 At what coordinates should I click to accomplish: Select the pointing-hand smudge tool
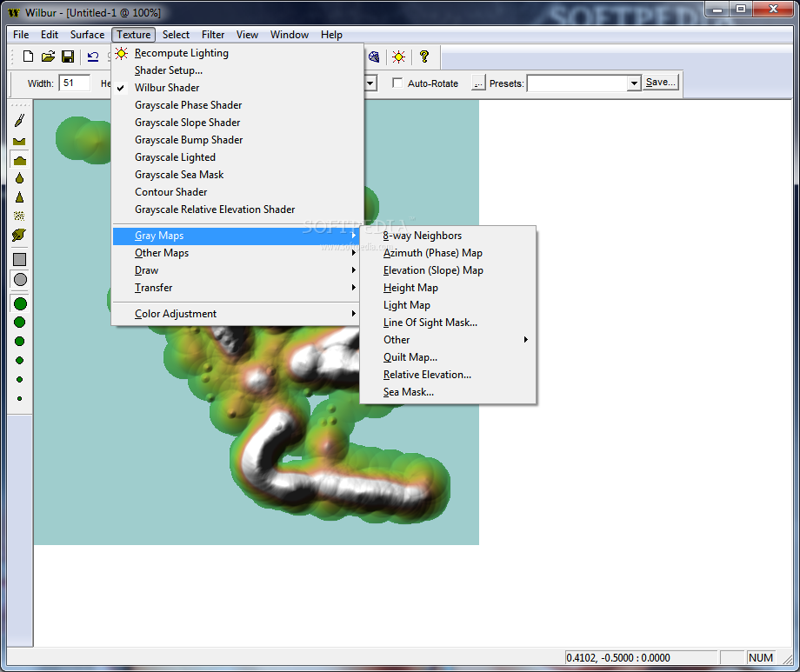(x=19, y=236)
